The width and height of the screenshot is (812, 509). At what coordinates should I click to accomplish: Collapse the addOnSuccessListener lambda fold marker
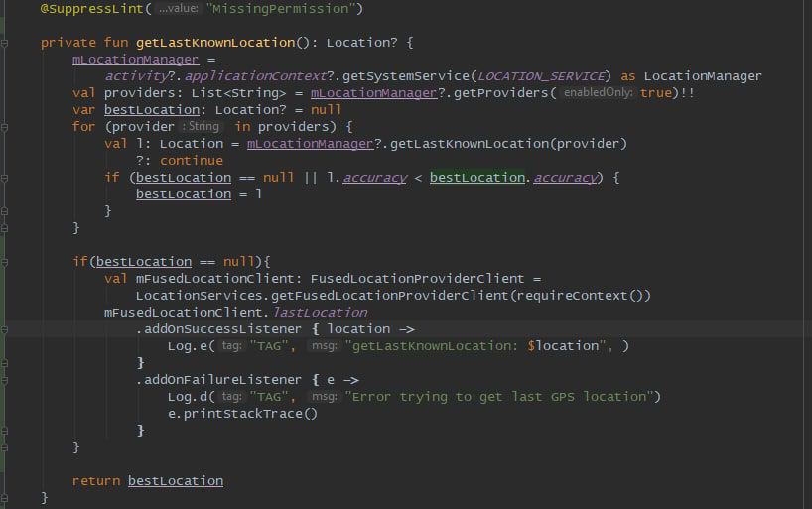pos(4,329)
